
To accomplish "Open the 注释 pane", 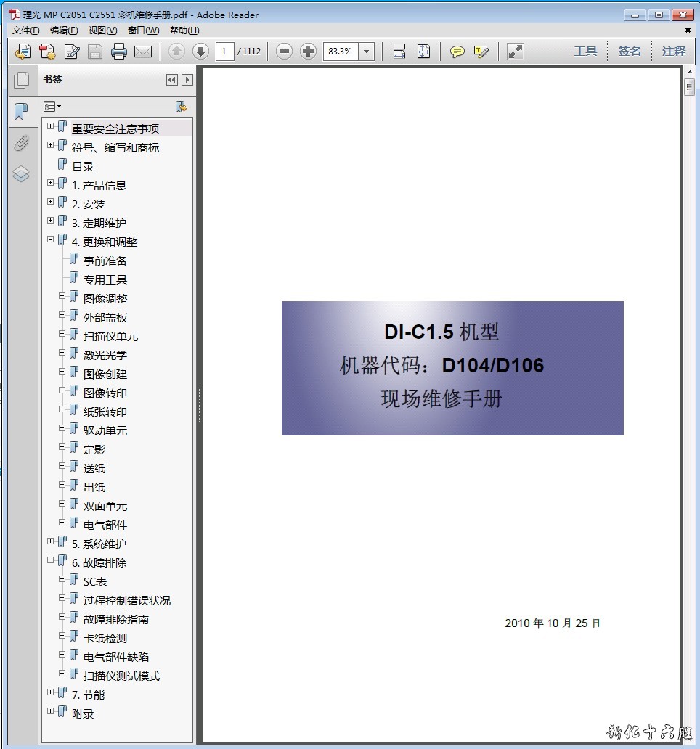I will pos(673,52).
